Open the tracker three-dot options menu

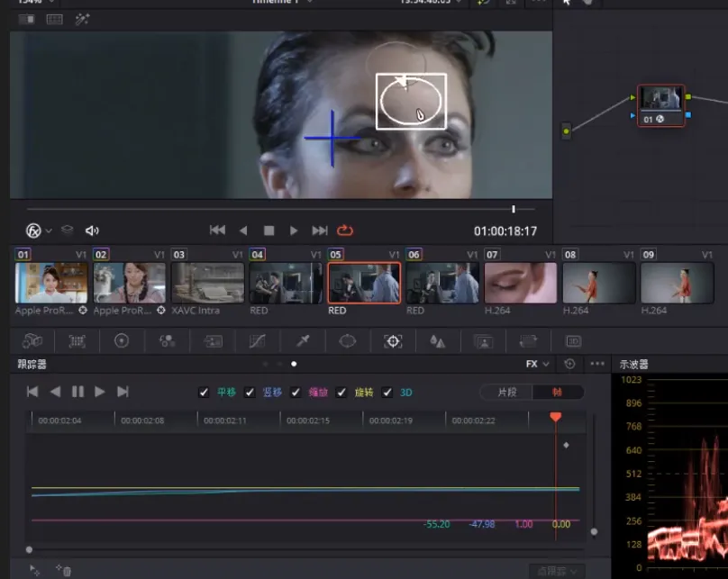pyautogui.click(x=597, y=364)
